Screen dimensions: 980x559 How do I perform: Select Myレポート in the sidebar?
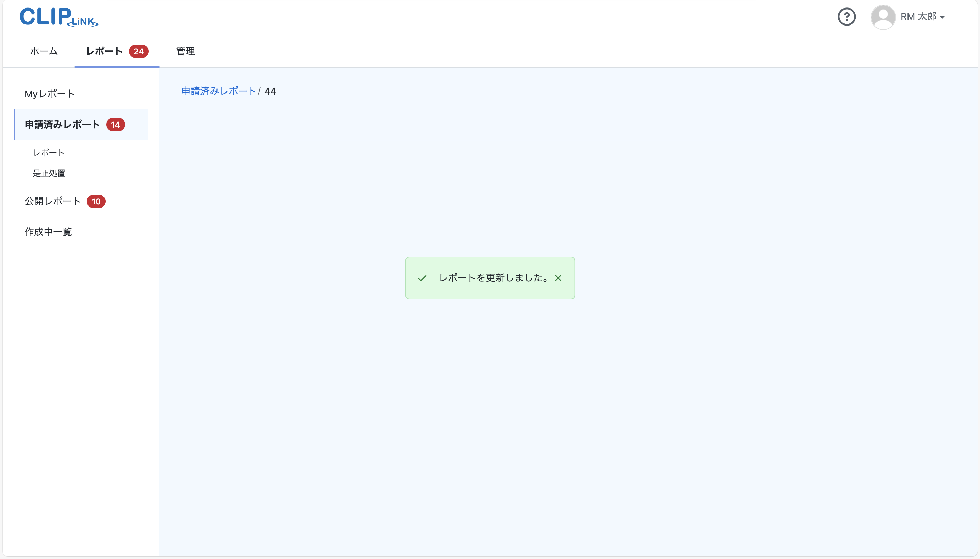[49, 93]
